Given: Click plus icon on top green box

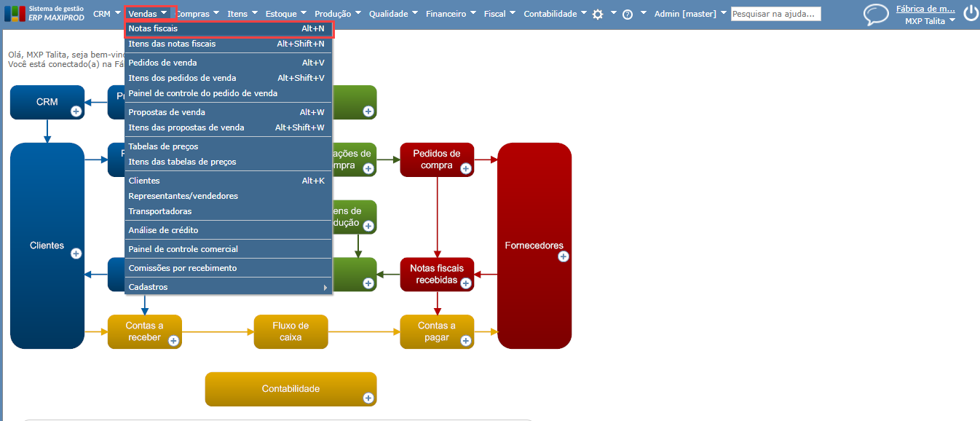Looking at the screenshot, I should coord(368,111).
